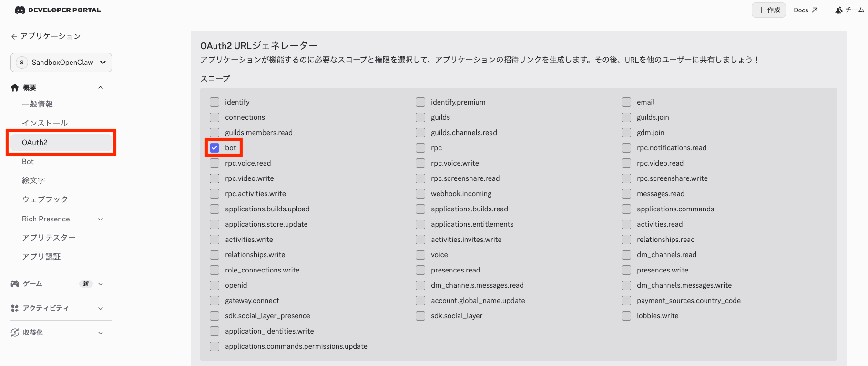Screen dimensions: 868x366
Task: Open the Bot settings page in sidebar
Action: click(x=28, y=162)
